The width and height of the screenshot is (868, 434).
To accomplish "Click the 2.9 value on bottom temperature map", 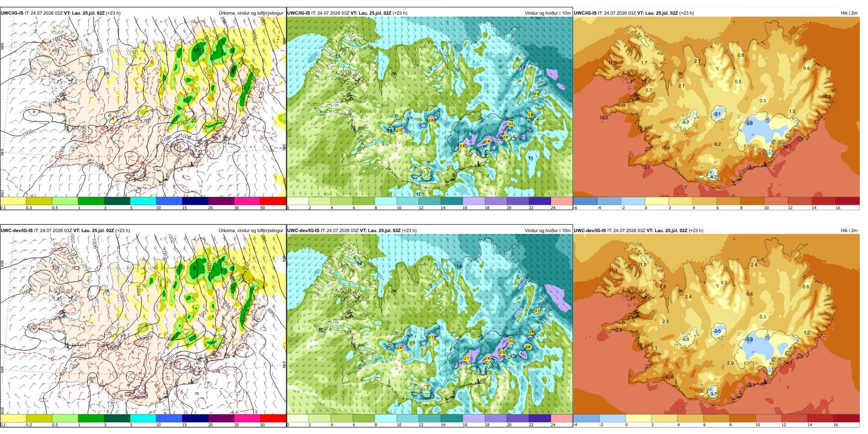I will 730,363.
